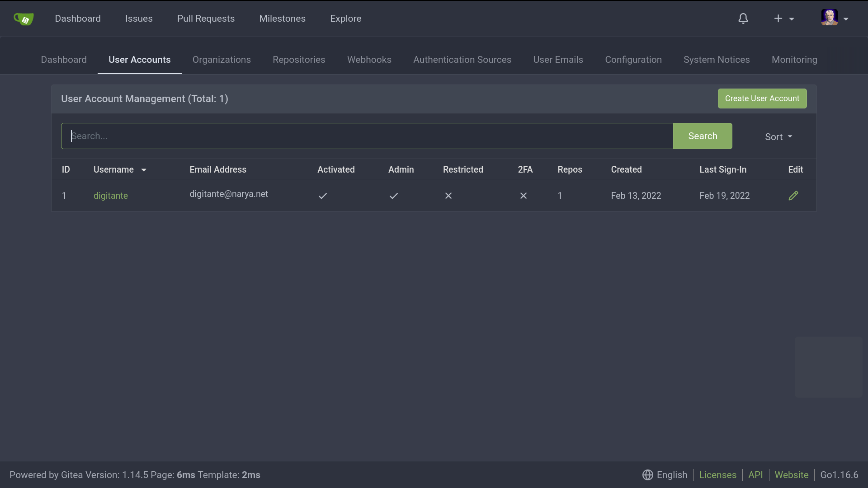Image resolution: width=868 pixels, height=488 pixels.
Task: Click the plus create-new icon
Action: (x=778, y=19)
